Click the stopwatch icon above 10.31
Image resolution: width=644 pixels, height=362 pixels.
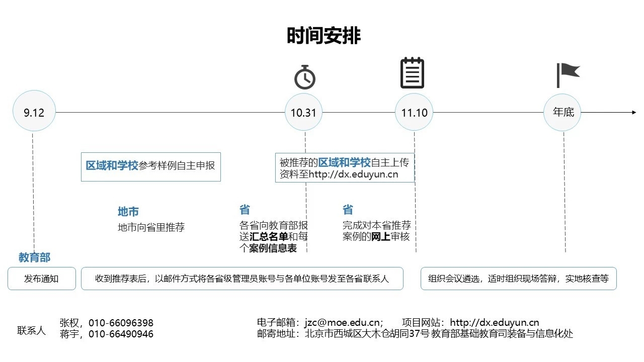(304, 77)
